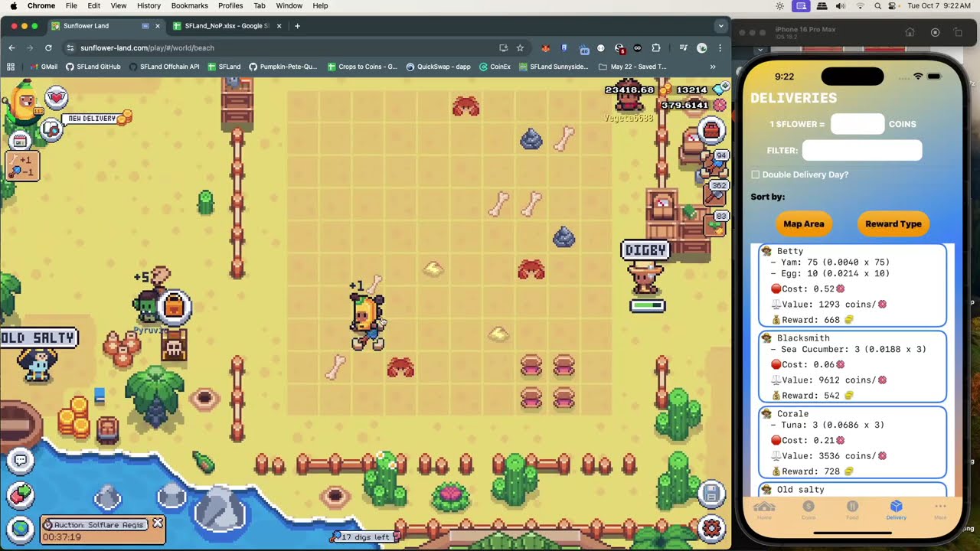The height and width of the screenshot is (551, 980).
Task: Open the More tab in iPhone app
Action: (940, 510)
